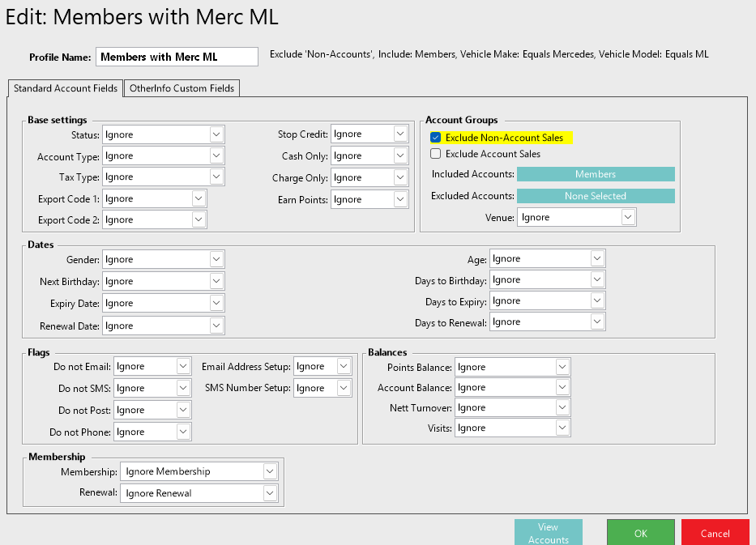This screenshot has height=545, width=756.
Task: Click the View Accounts button
Action: [x=548, y=533]
